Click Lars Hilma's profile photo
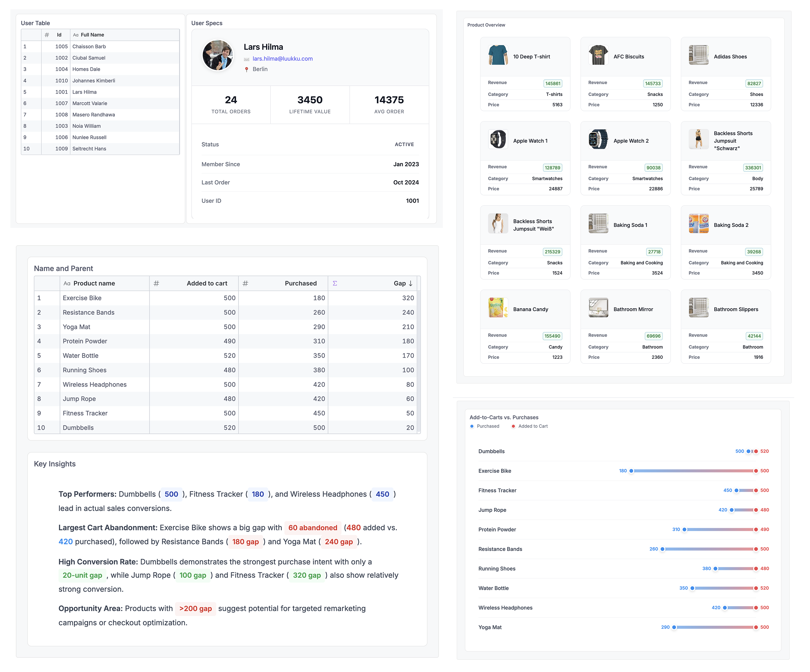Image resolution: width=810 pixels, height=672 pixels. click(x=217, y=55)
